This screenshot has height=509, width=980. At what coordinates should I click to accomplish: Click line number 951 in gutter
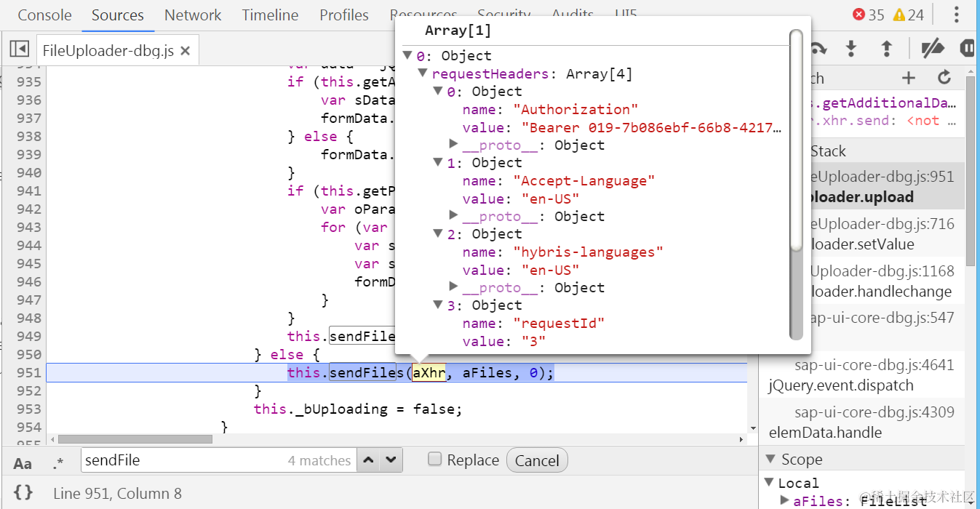(x=28, y=372)
